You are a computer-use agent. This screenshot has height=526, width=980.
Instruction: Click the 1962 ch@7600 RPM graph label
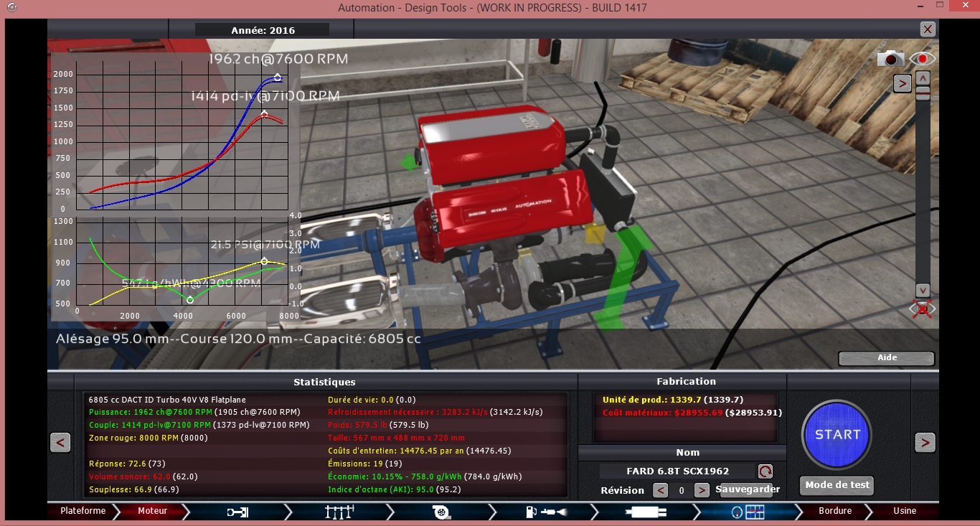click(278, 59)
